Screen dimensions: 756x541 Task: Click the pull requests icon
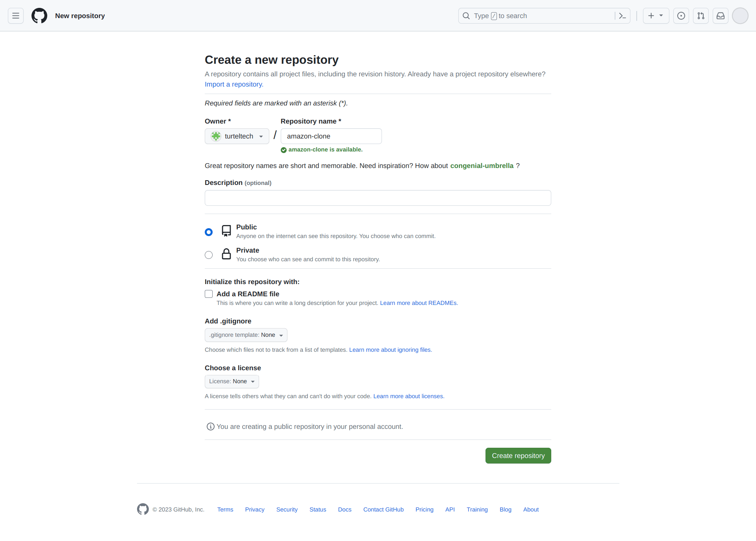pos(701,16)
